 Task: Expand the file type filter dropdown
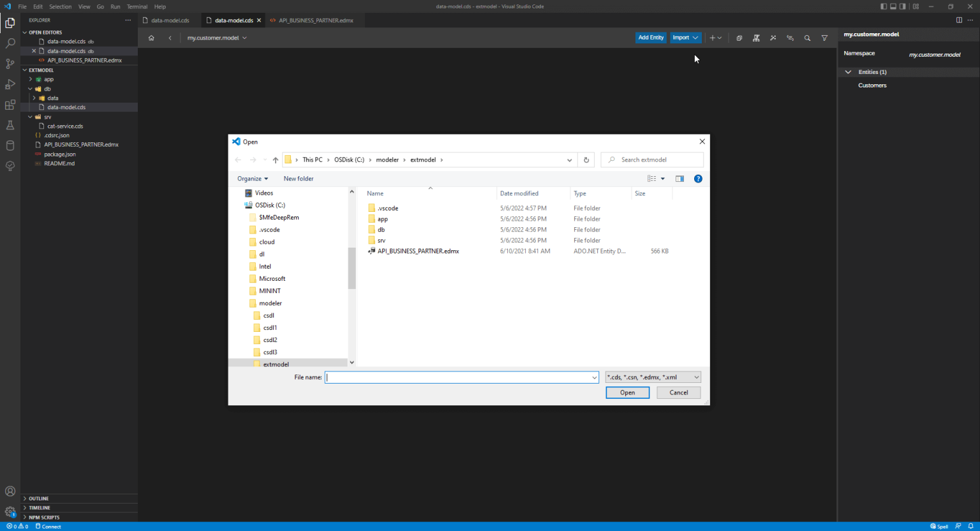point(695,377)
